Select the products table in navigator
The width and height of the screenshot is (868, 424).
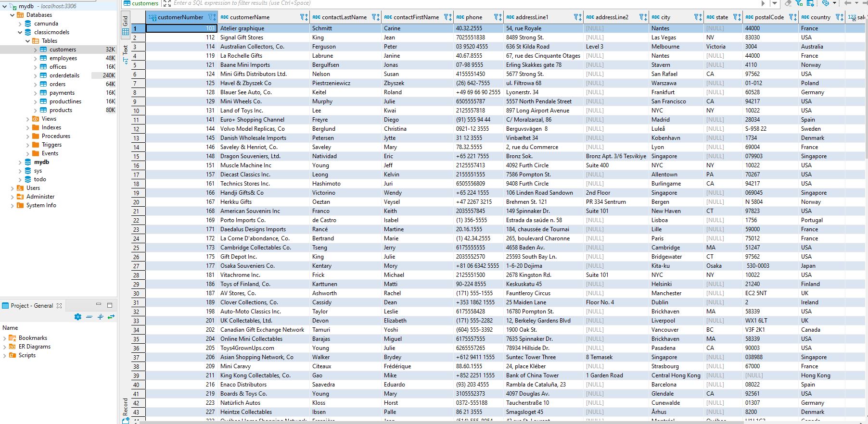pos(61,110)
